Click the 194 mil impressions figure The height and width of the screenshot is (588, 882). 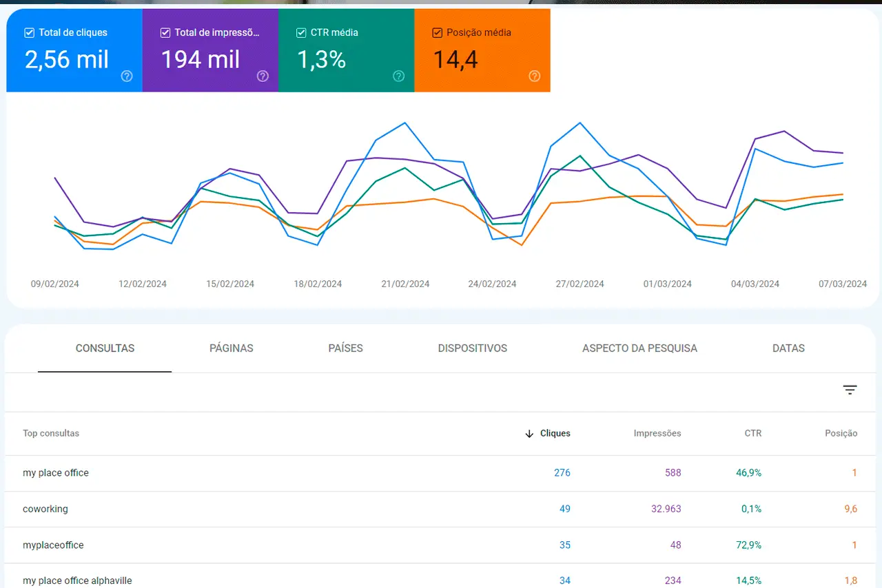(201, 60)
